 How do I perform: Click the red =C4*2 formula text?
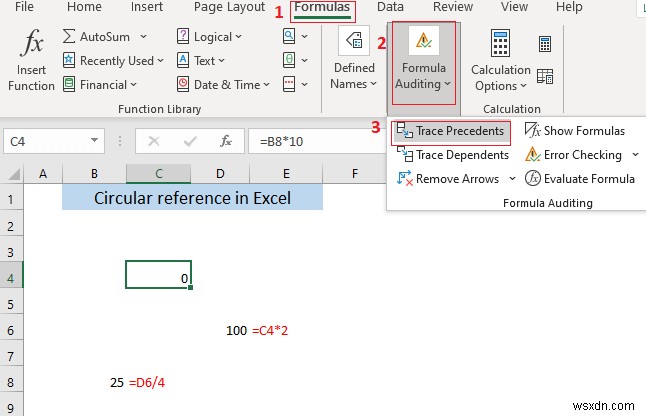pyautogui.click(x=270, y=330)
